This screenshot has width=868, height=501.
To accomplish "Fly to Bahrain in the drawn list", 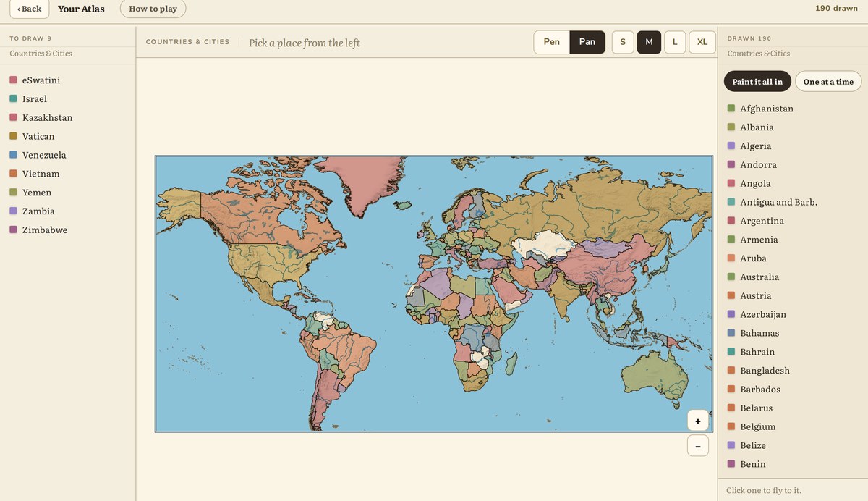I will pyautogui.click(x=793, y=352).
